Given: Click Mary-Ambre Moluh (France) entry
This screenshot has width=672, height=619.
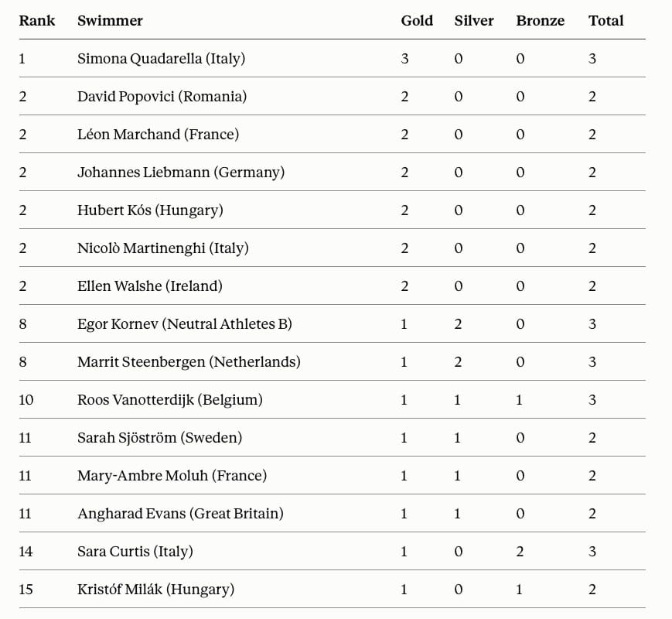Looking at the screenshot, I should click(x=172, y=476).
